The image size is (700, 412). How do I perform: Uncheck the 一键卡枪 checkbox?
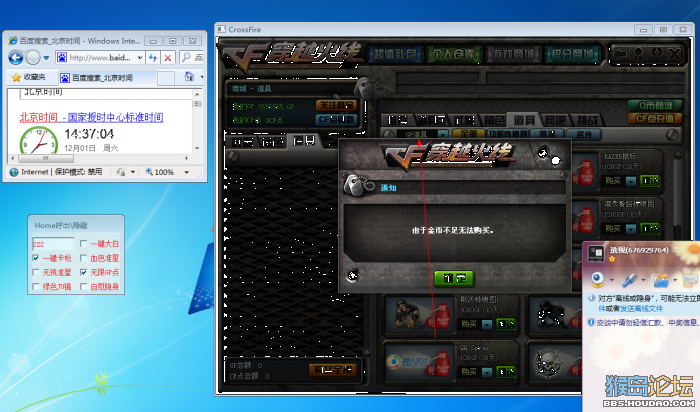(x=36, y=258)
